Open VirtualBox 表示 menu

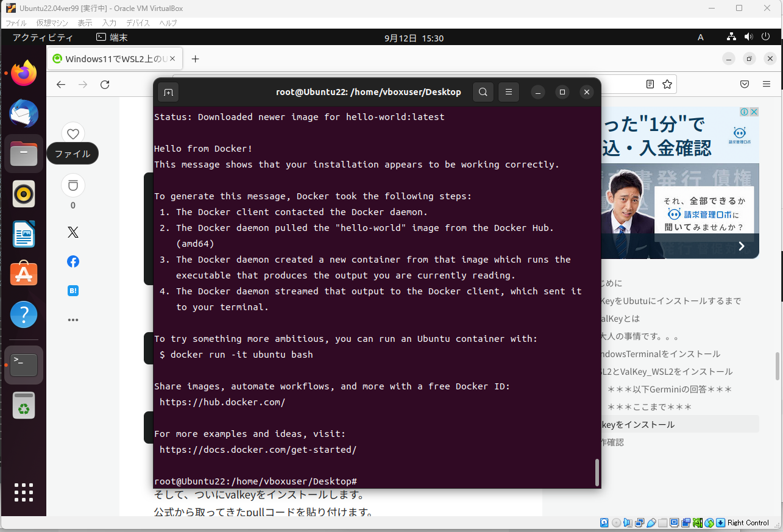pyautogui.click(x=85, y=23)
